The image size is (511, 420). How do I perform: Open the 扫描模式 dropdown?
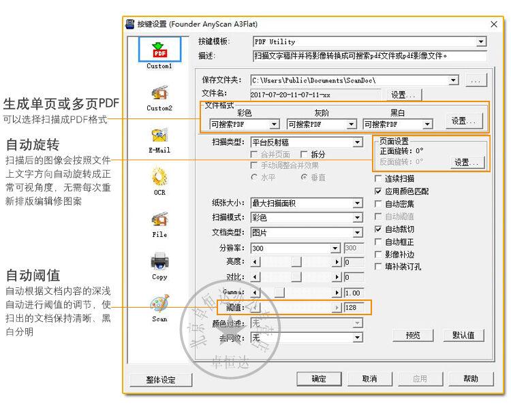click(358, 218)
